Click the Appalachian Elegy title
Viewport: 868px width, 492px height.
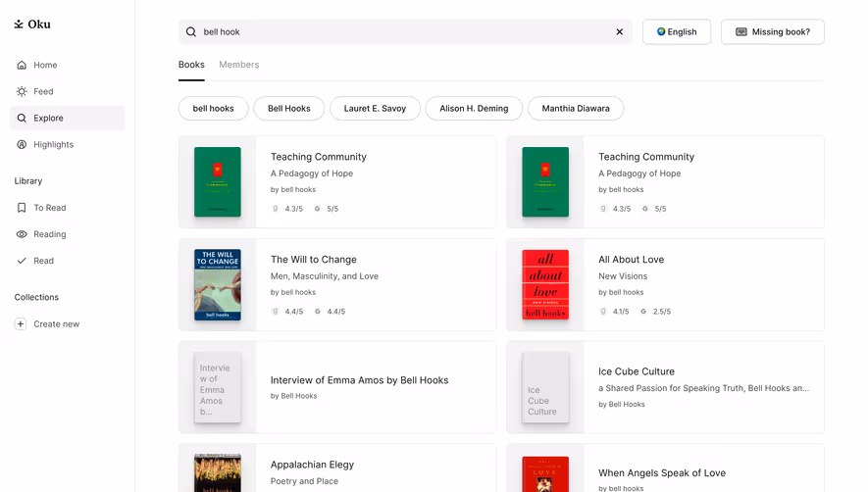pos(312,465)
